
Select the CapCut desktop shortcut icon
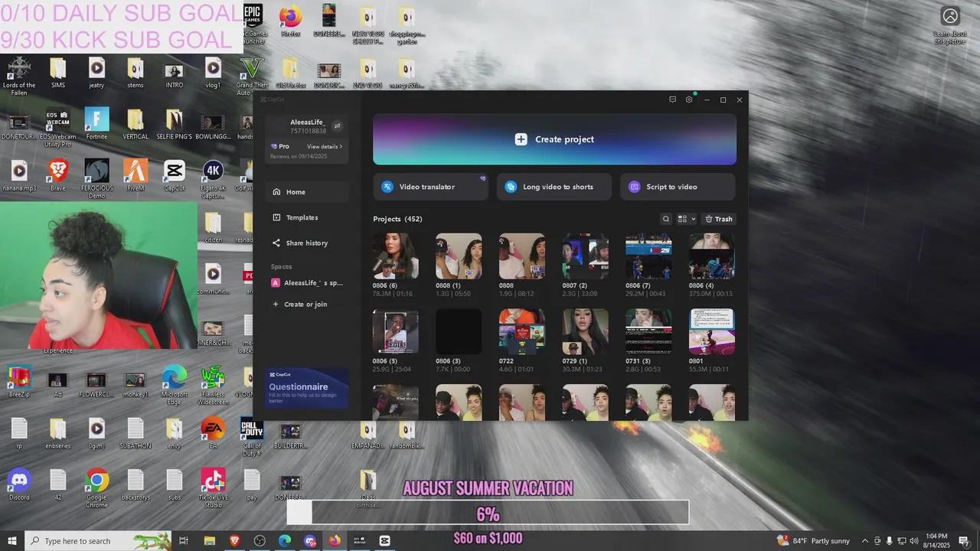coord(175,175)
